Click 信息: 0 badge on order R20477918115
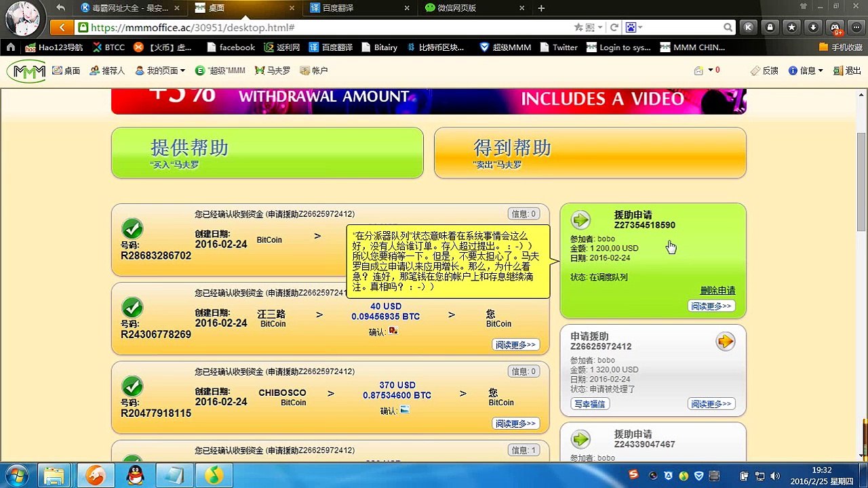 pyautogui.click(x=524, y=371)
